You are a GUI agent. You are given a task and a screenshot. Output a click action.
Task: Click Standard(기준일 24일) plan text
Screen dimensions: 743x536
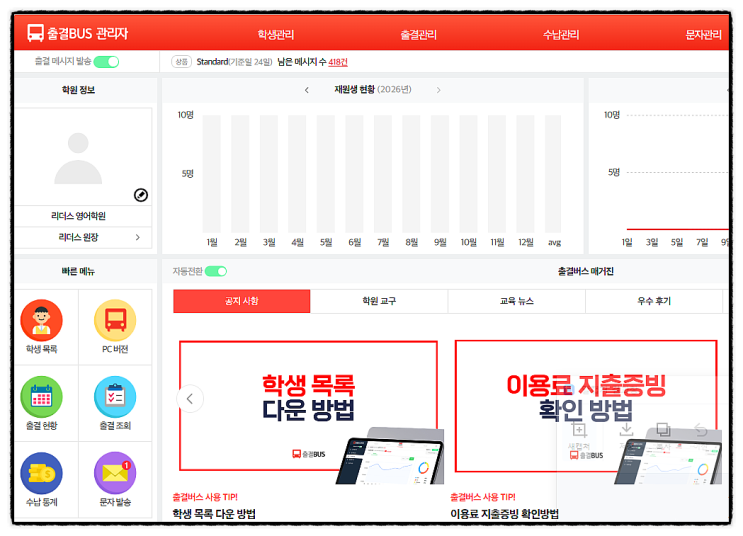coord(235,62)
